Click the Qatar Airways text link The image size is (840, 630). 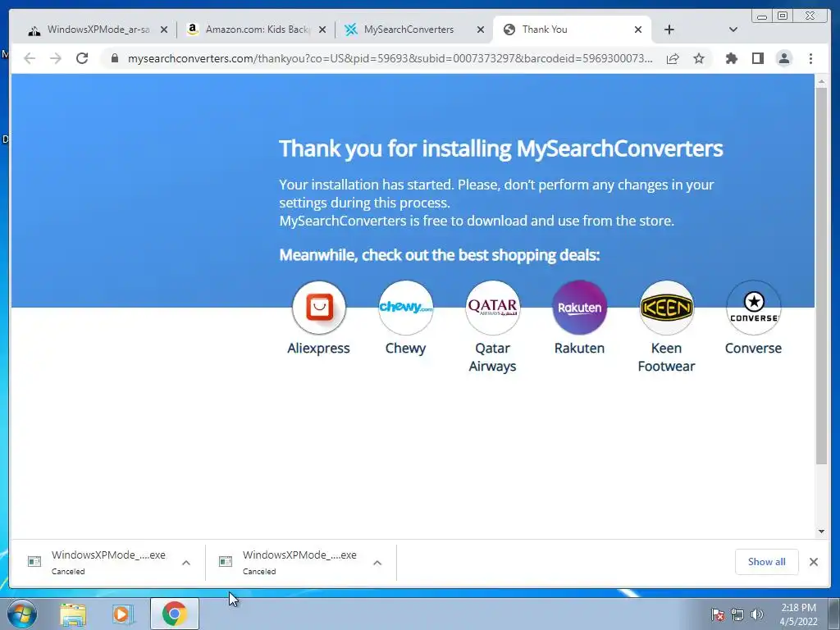tap(492, 358)
